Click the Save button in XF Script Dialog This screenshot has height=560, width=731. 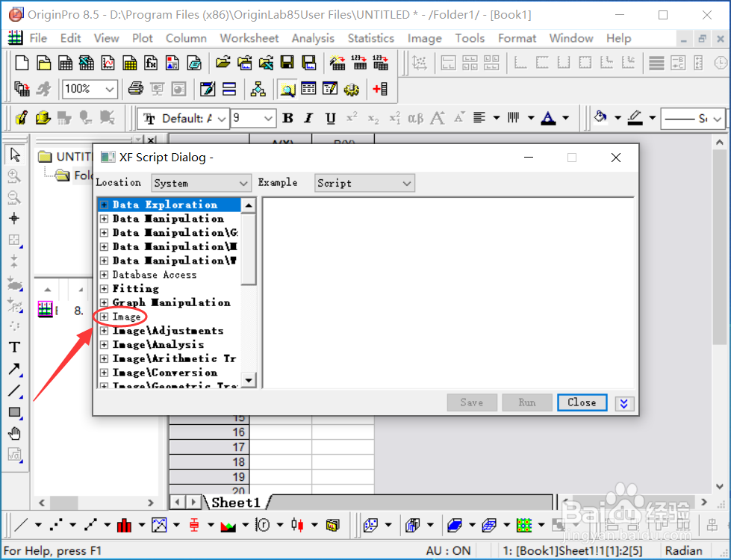[472, 402]
